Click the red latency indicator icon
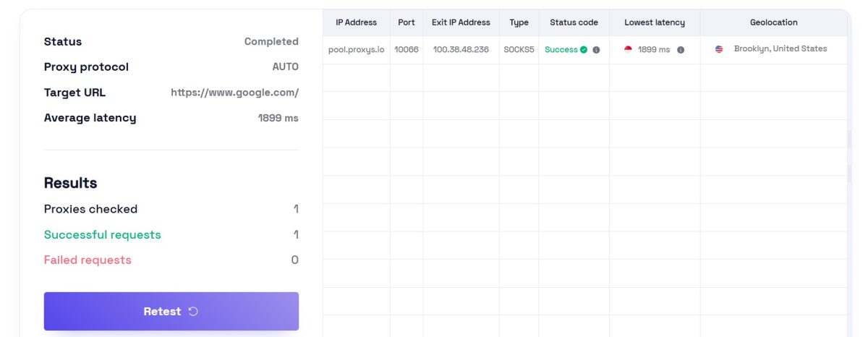This screenshot has width=868, height=337. 628,49
